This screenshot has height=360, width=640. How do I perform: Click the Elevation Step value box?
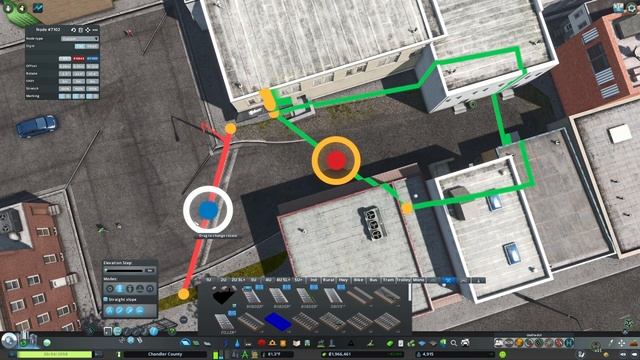150,271
